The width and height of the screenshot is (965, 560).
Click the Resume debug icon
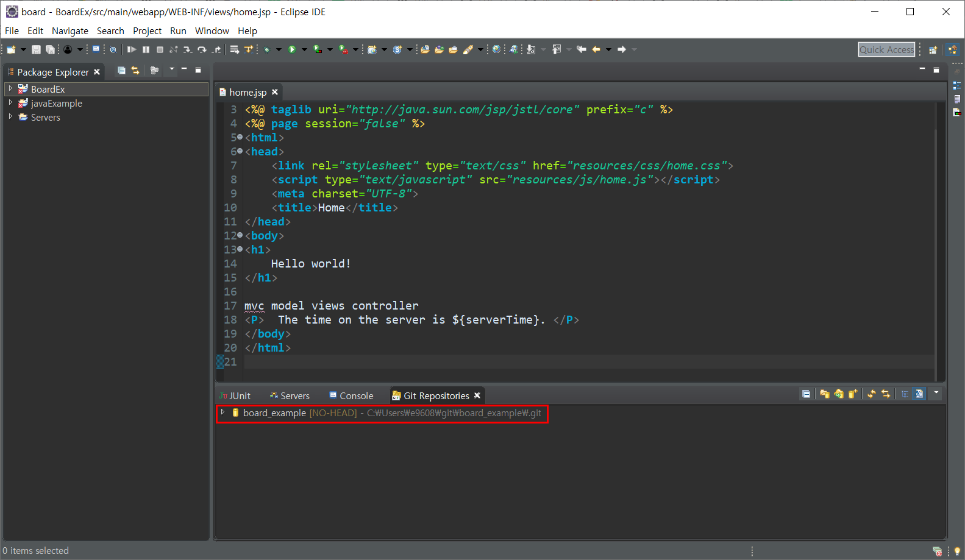[132, 49]
